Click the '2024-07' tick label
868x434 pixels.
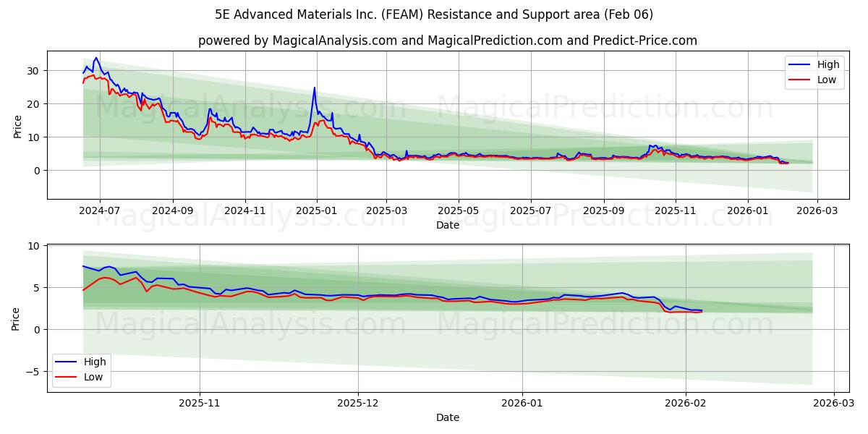(x=99, y=210)
